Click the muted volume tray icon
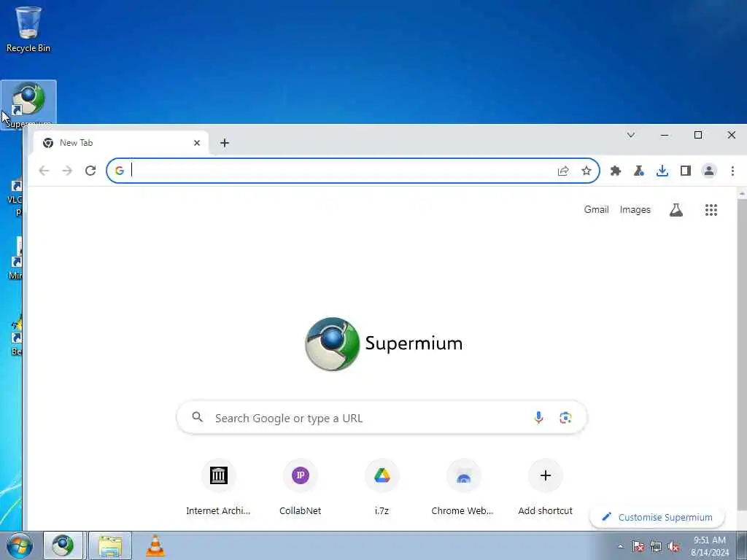The image size is (747, 560). click(x=673, y=547)
